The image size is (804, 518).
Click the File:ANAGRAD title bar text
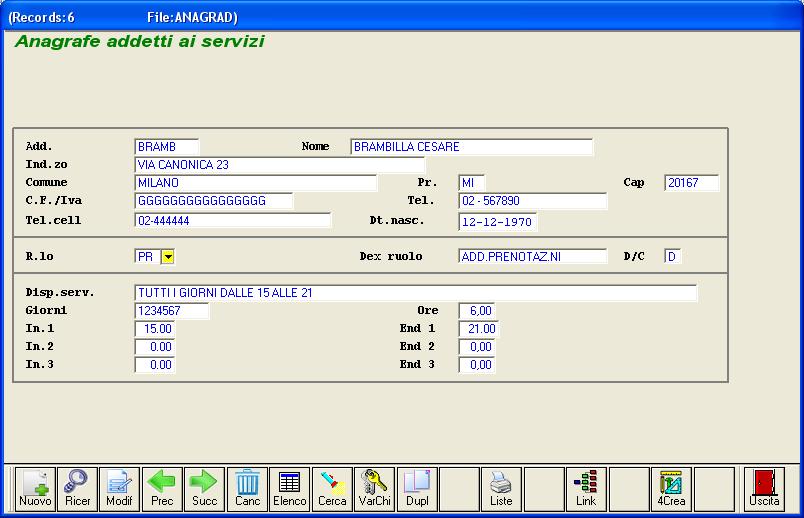point(192,17)
